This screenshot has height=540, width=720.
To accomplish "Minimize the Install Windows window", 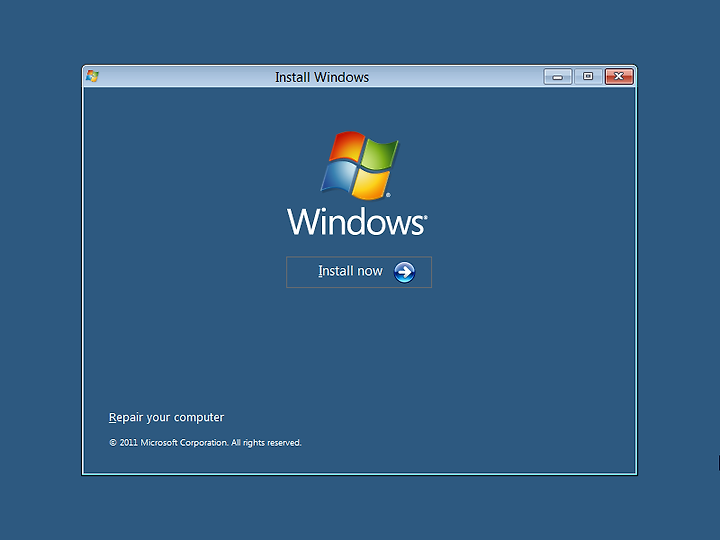I will tap(557, 77).
